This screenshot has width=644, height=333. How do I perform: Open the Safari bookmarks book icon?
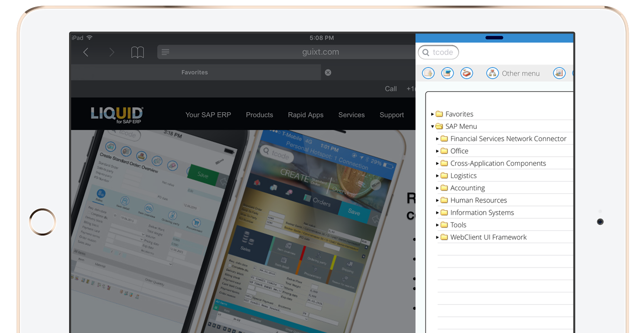(x=138, y=52)
